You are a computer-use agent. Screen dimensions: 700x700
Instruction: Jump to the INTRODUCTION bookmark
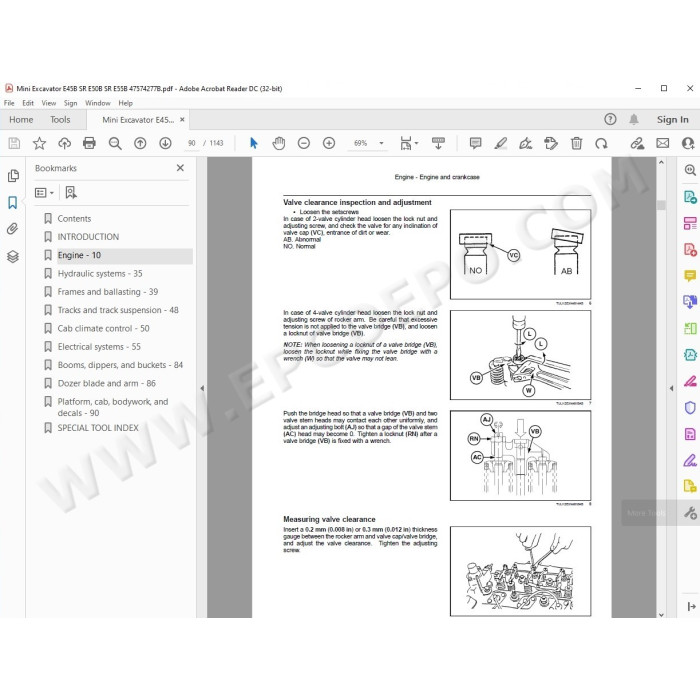point(88,237)
